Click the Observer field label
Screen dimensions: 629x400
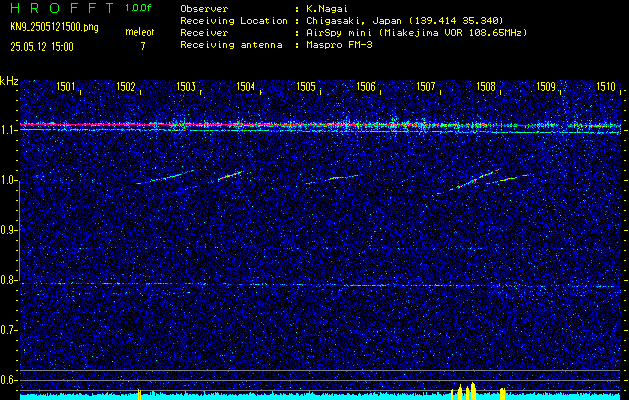[x=204, y=9]
